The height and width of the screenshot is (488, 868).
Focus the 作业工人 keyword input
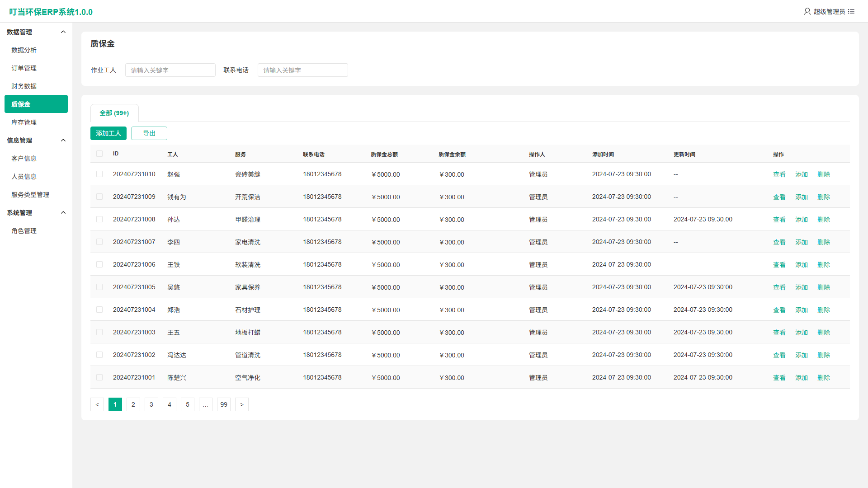point(170,70)
